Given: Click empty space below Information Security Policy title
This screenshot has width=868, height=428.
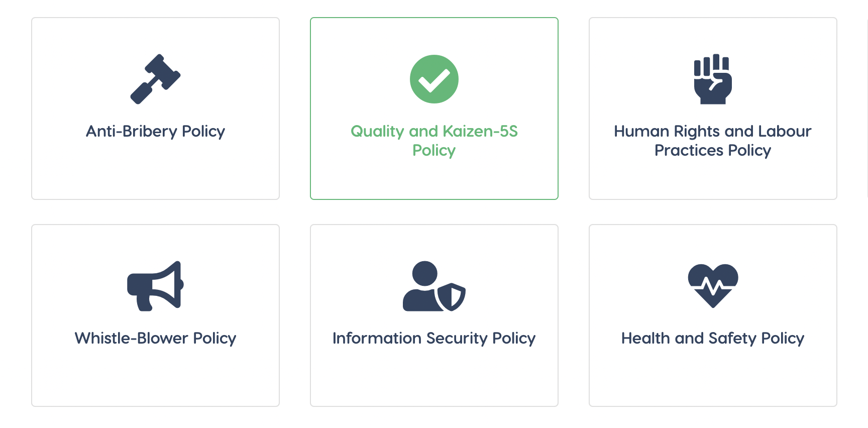Looking at the screenshot, I should [x=434, y=377].
